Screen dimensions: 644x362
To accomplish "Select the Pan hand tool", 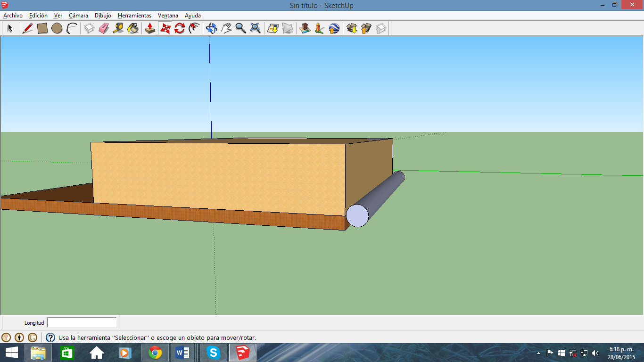I will pos(226,28).
